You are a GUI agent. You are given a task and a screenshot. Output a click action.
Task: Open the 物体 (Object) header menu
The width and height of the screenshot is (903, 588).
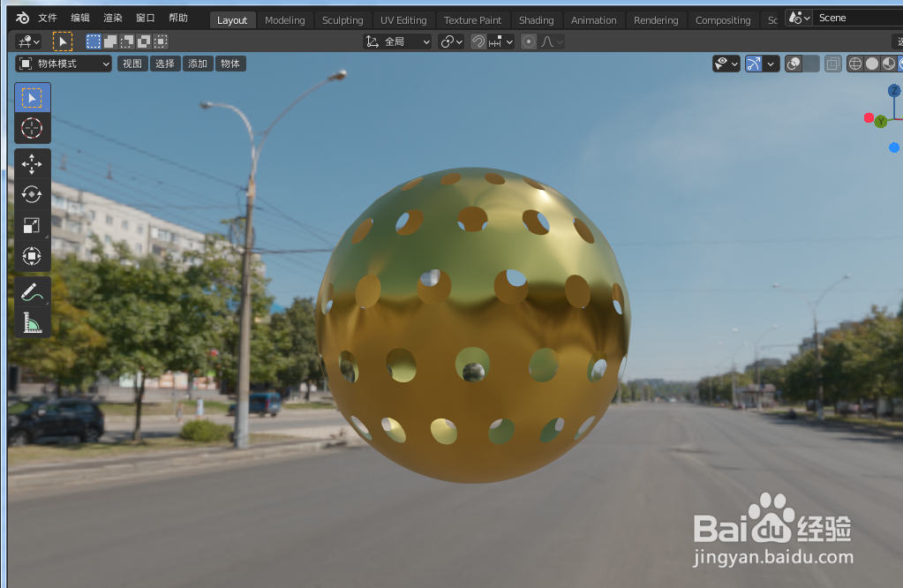[230, 64]
